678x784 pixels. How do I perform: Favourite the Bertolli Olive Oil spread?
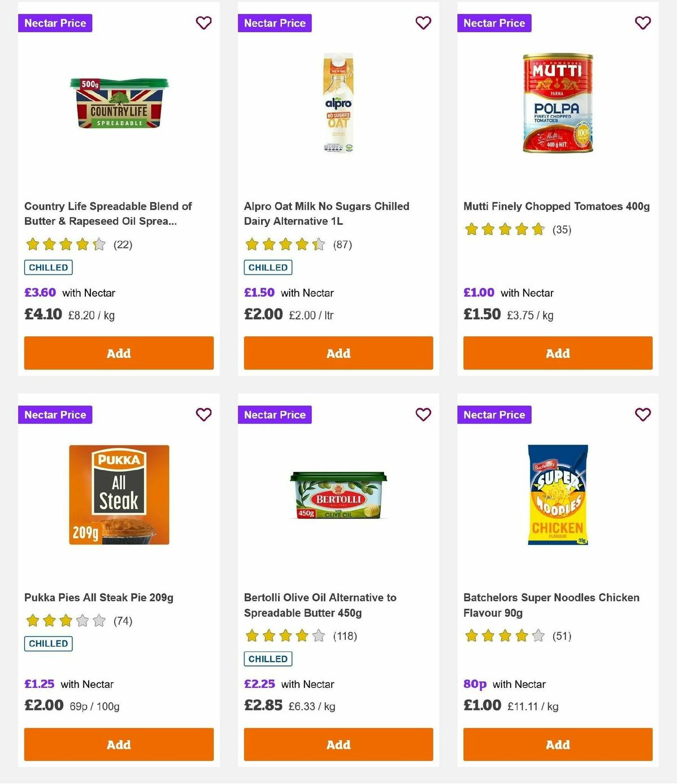pos(423,414)
